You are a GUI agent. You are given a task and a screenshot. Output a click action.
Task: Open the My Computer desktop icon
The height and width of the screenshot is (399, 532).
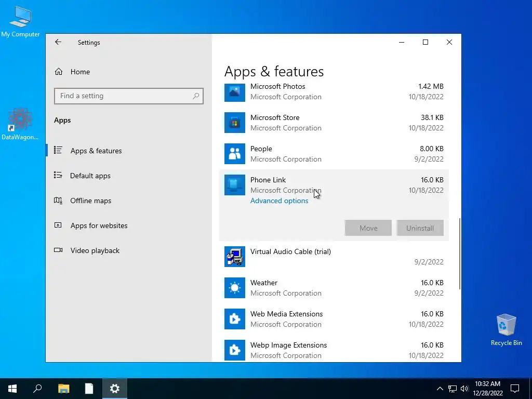[20, 22]
